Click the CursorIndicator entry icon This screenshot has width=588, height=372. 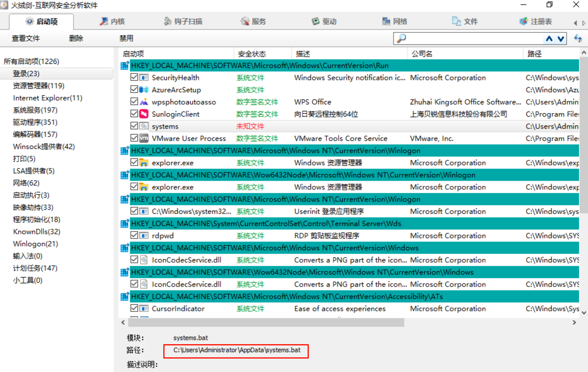tap(144, 308)
